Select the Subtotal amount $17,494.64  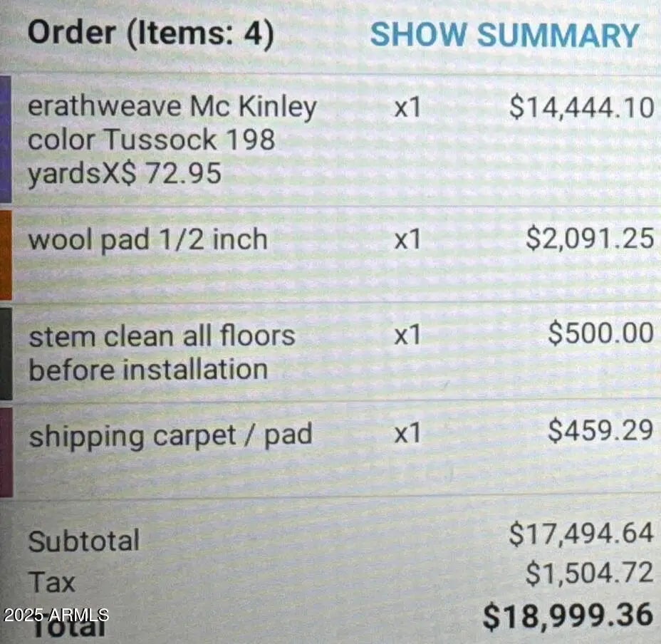point(581,534)
